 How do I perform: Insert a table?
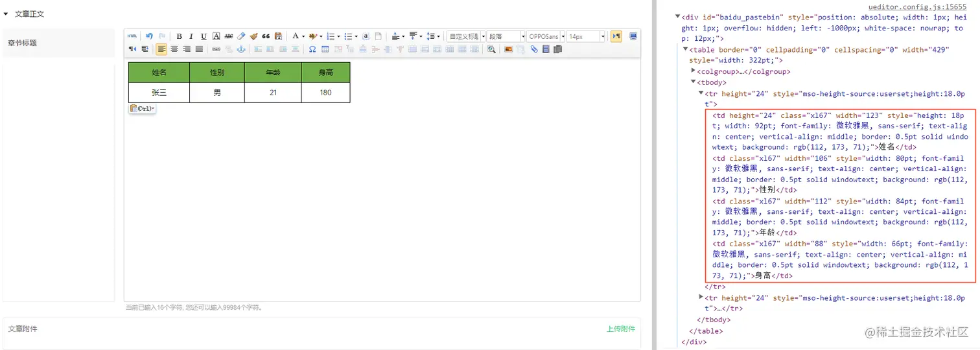325,49
